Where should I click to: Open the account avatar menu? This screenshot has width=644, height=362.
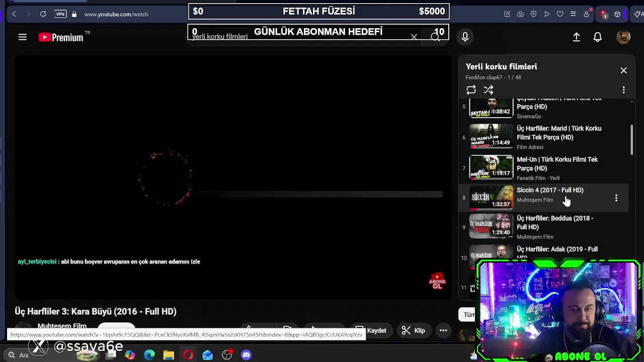pos(623,37)
